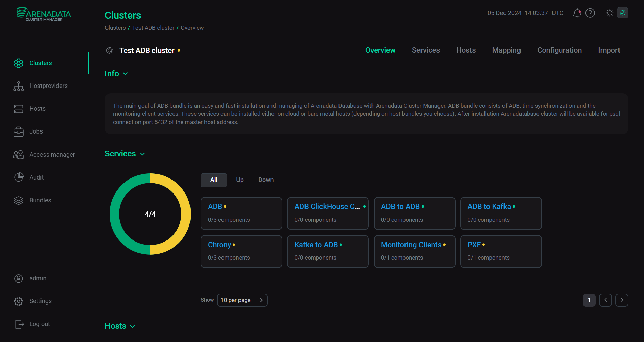
Task: Open Access manager users icon
Action: (19, 155)
